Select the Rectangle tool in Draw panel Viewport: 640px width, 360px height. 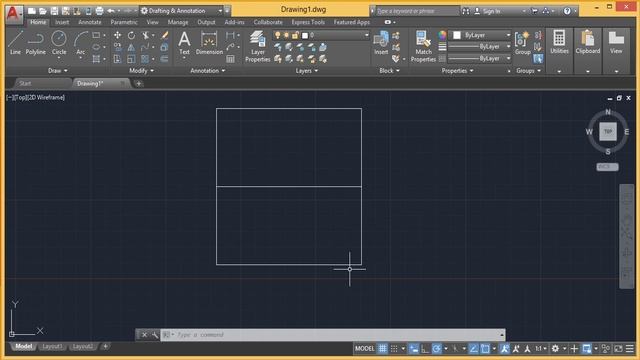point(96,36)
